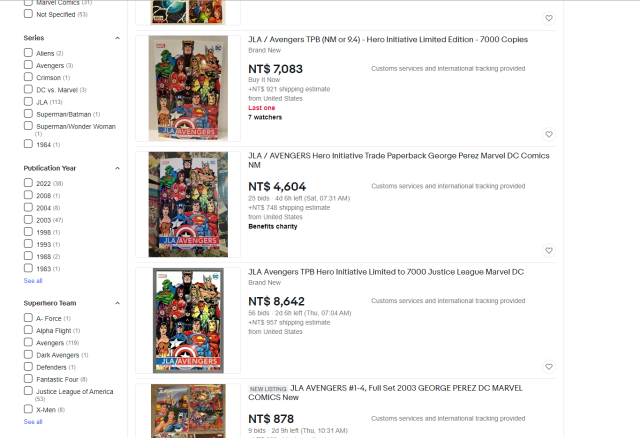
Task: Open cover thumbnail of NT$ 7,083 listing
Action: click(x=188, y=88)
